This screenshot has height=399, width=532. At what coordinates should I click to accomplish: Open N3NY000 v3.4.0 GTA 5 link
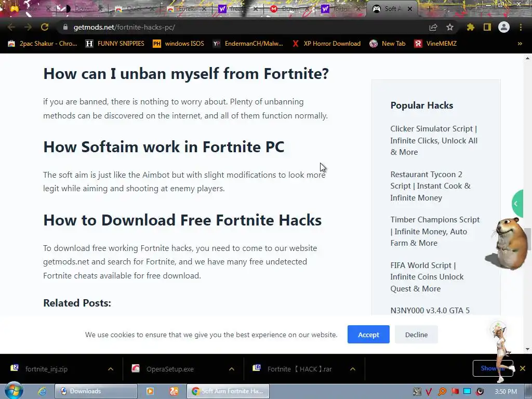coord(430,310)
